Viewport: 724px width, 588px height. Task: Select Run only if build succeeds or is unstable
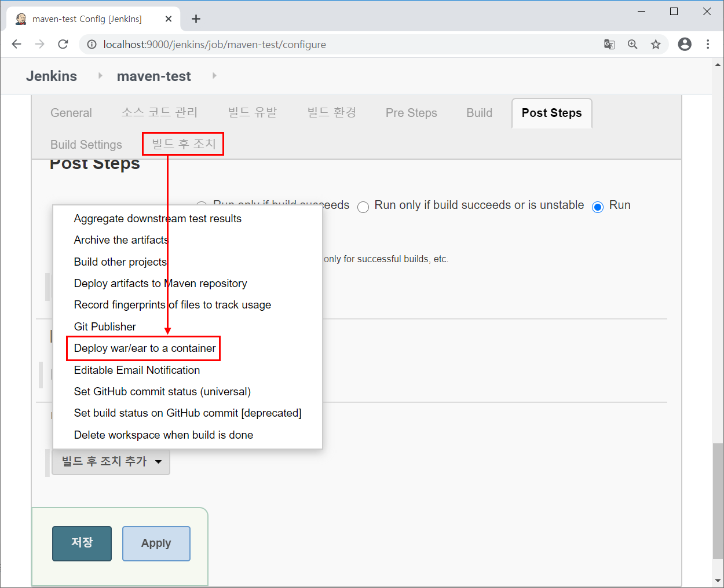coord(363,207)
